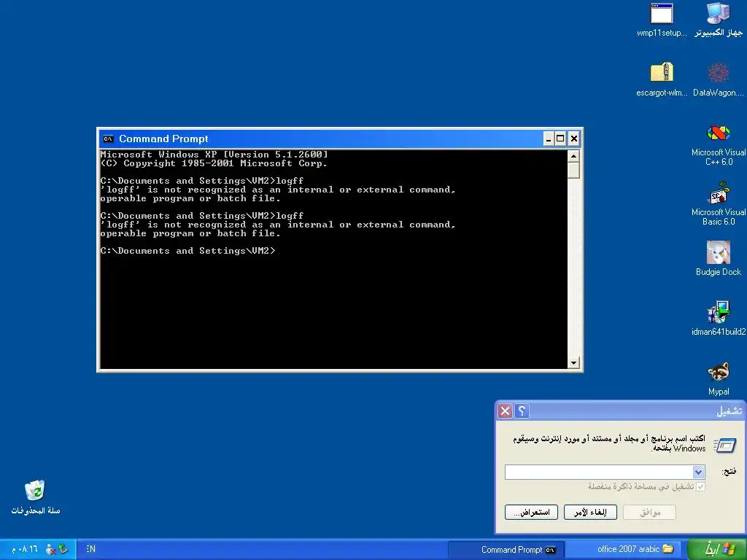Click the Copyright 1985-2001 Microsoft Corp line
Viewport: 747px width, 560px height.
click(214, 163)
